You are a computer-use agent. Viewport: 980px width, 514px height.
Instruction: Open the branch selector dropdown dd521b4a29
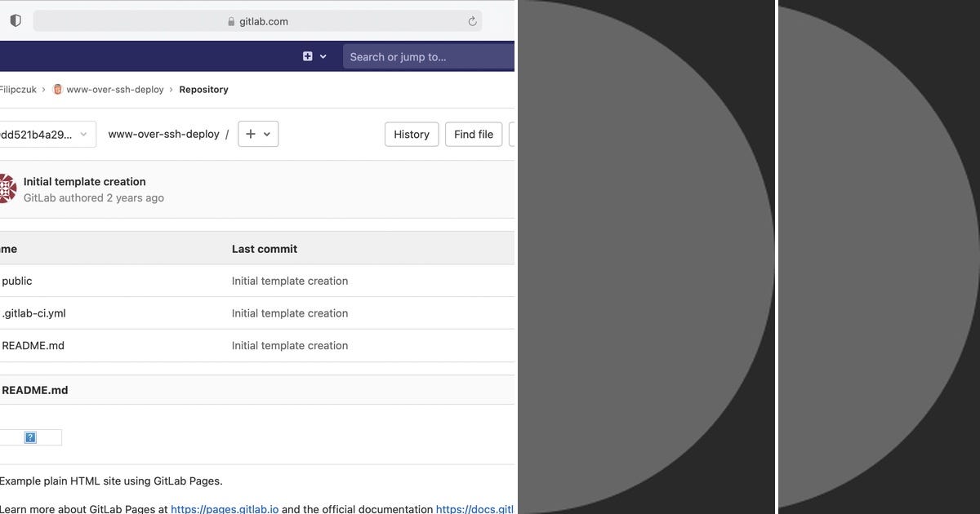pos(45,134)
